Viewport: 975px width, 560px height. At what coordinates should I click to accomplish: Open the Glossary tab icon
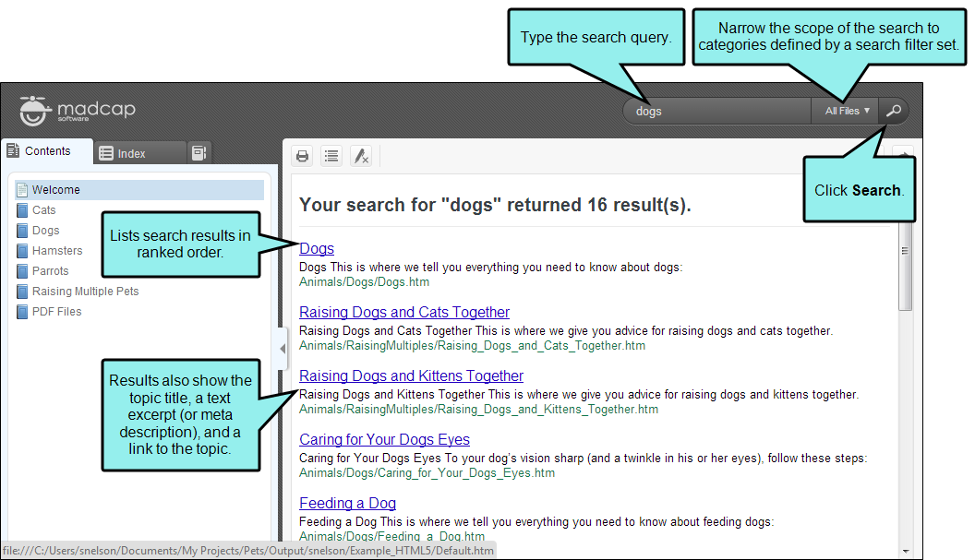click(x=199, y=153)
